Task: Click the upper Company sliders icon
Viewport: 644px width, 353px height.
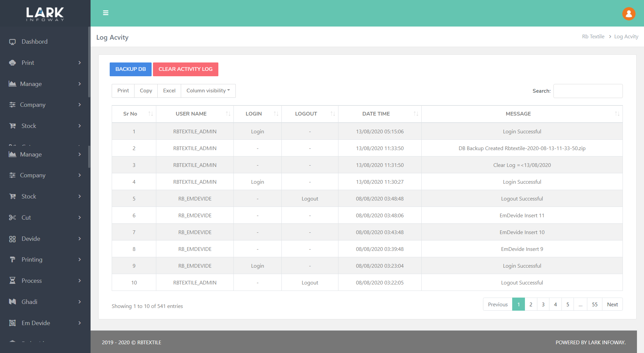Action: point(12,104)
